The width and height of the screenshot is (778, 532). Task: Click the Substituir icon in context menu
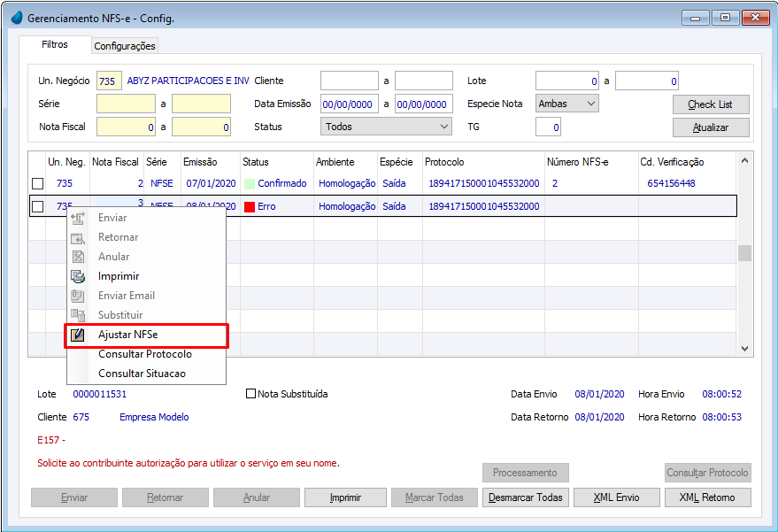coord(78,315)
